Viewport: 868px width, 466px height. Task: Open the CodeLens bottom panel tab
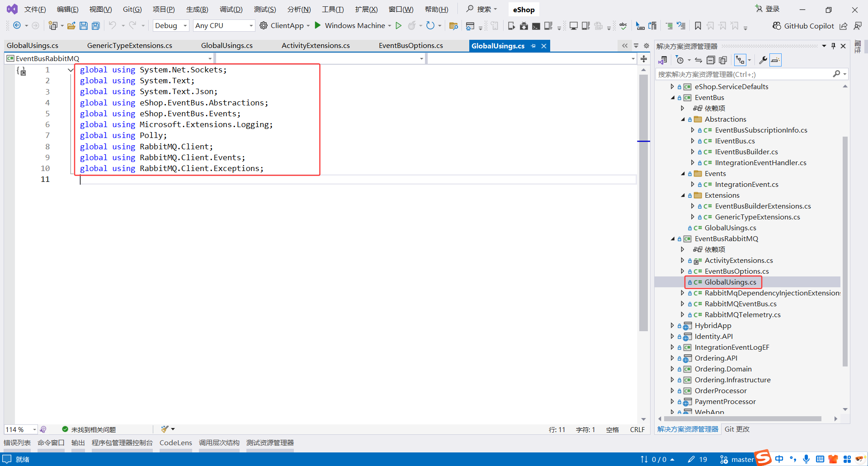click(176, 442)
